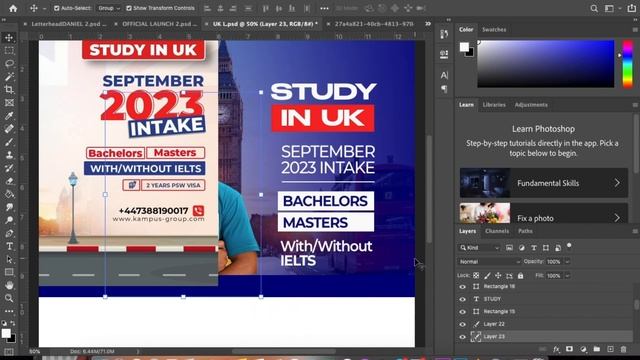This screenshot has height=360, width=640.
Task: Delete layer with trash icon
Action: [x=623, y=349]
